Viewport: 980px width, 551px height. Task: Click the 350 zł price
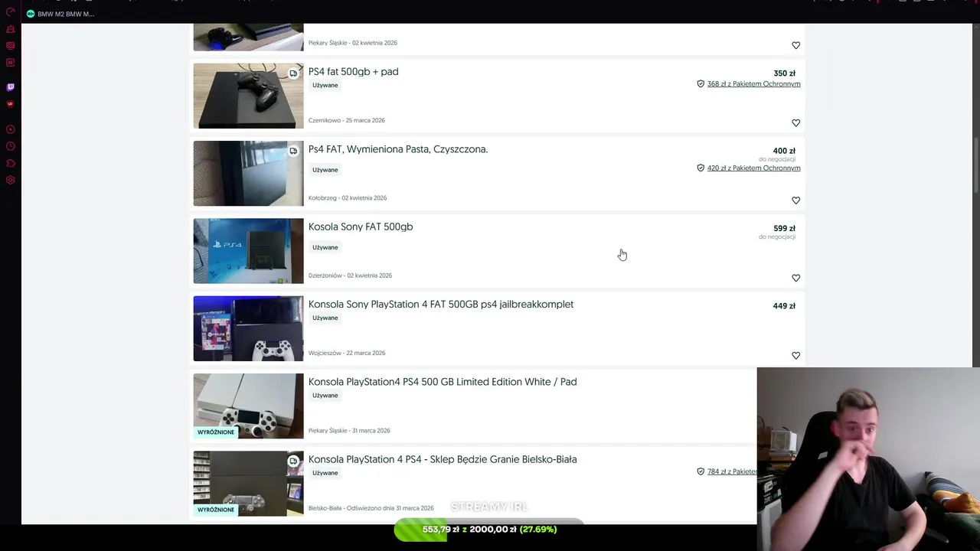784,73
